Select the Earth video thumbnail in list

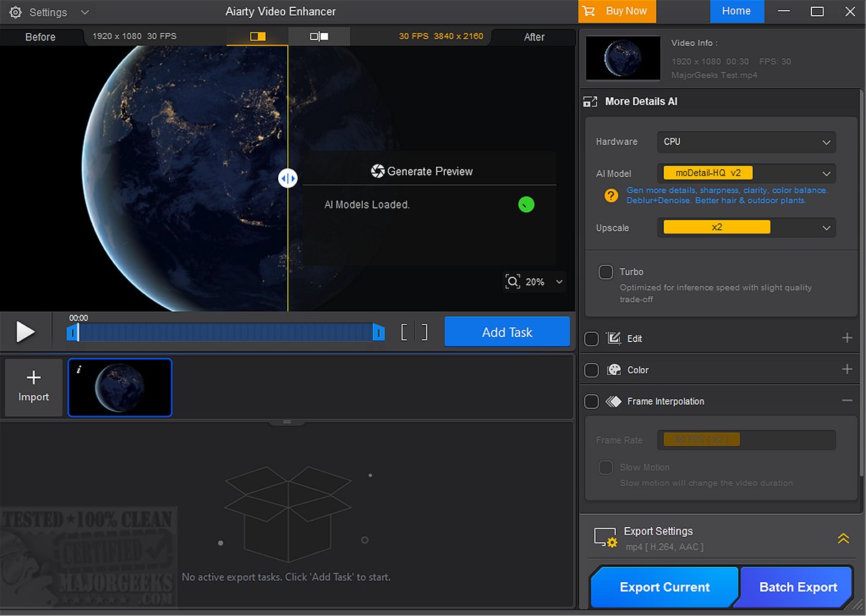[120, 387]
